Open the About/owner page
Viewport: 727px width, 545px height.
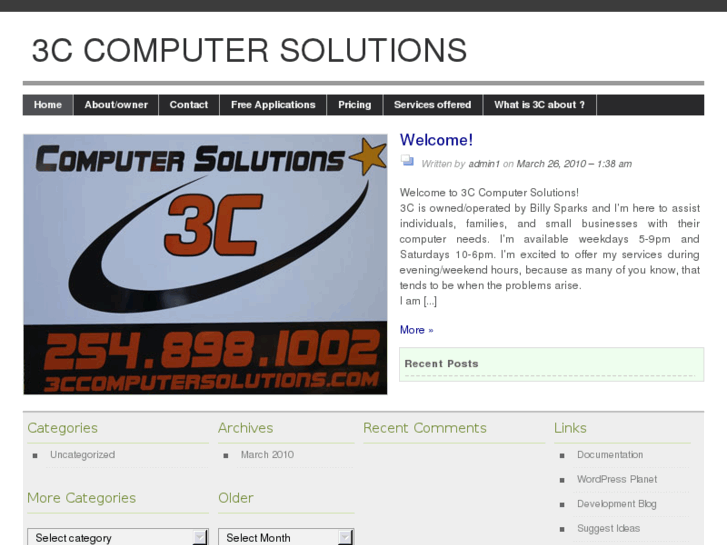click(116, 105)
